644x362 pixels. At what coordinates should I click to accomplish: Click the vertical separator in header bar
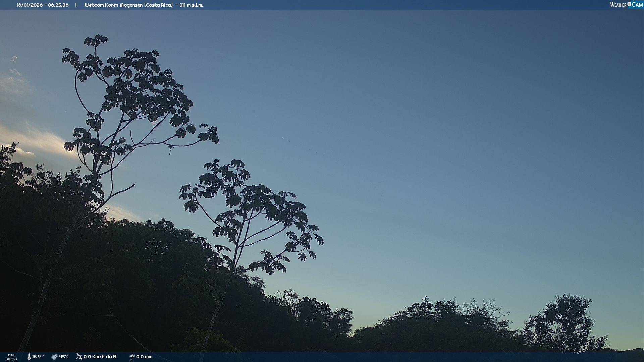(76, 5)
